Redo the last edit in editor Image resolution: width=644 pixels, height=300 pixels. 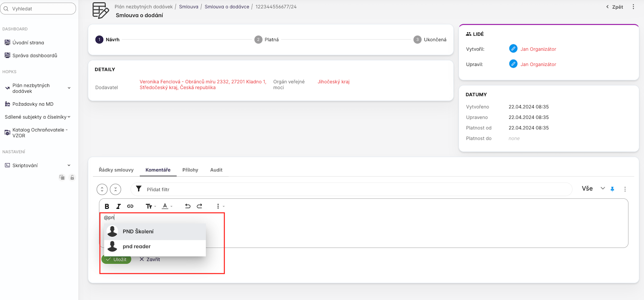coord(199,206)
